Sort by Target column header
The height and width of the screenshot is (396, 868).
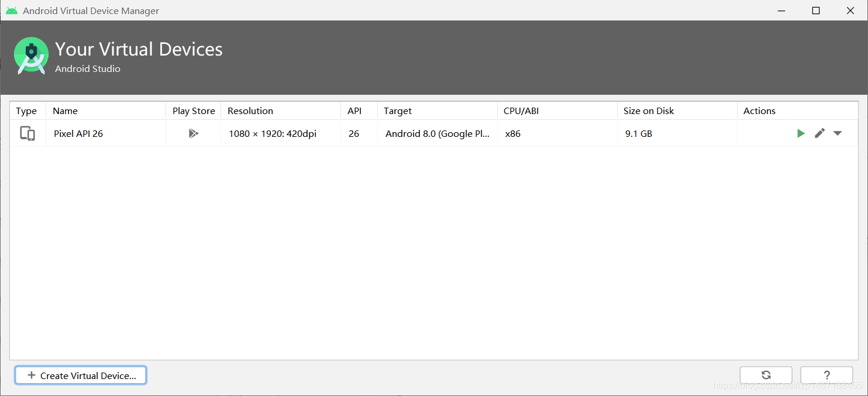tap(437, 111)
